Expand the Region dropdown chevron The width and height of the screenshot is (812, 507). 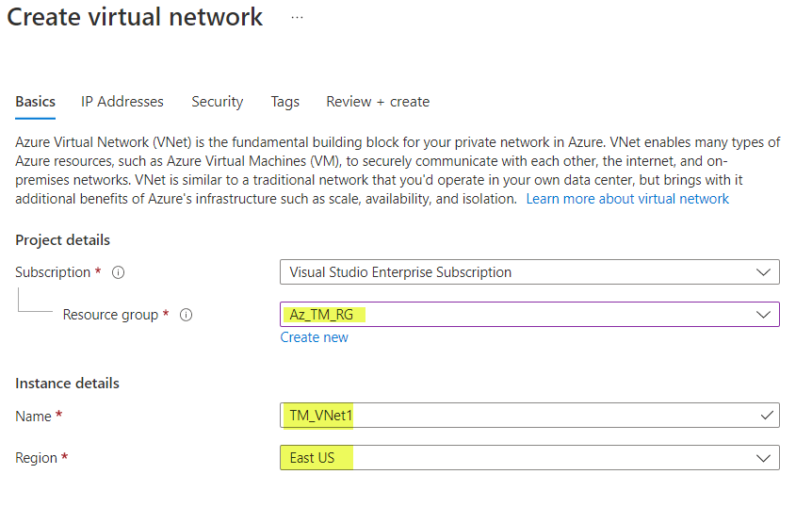pos(763,458)
